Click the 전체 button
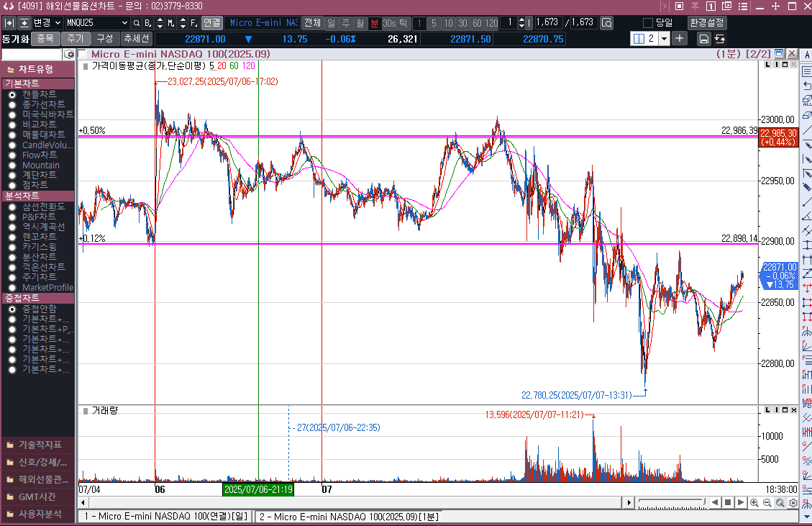 click(x=312, y=23)
